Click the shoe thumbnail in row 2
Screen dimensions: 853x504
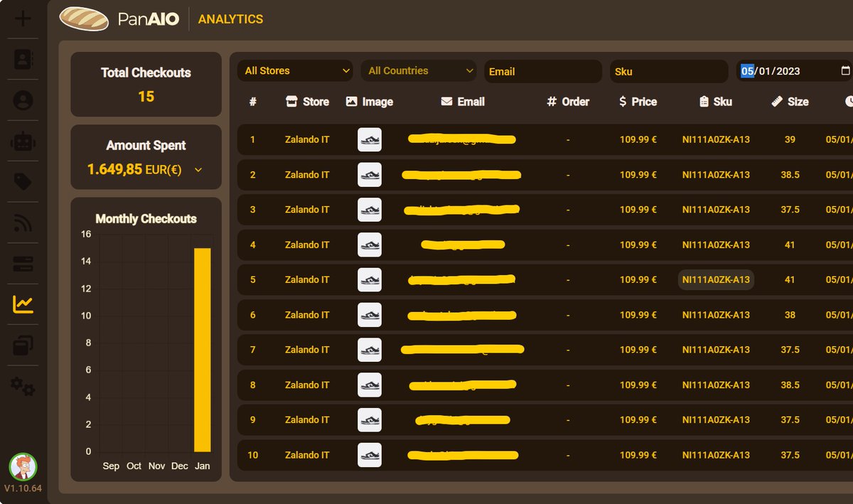pyautogui.click(x=370, y=175)
